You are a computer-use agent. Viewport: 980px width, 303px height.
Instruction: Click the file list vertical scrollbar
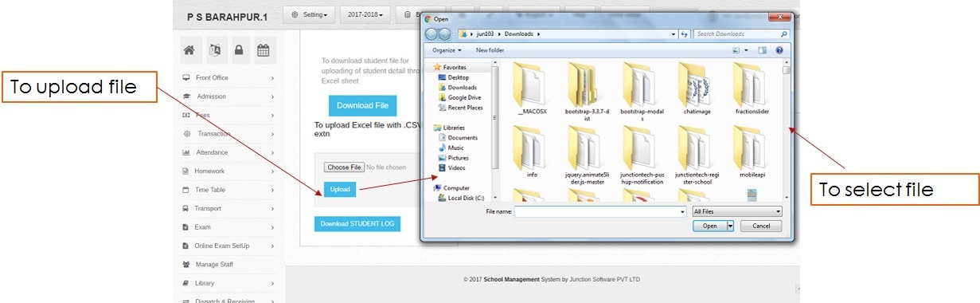tap(787, 132)
